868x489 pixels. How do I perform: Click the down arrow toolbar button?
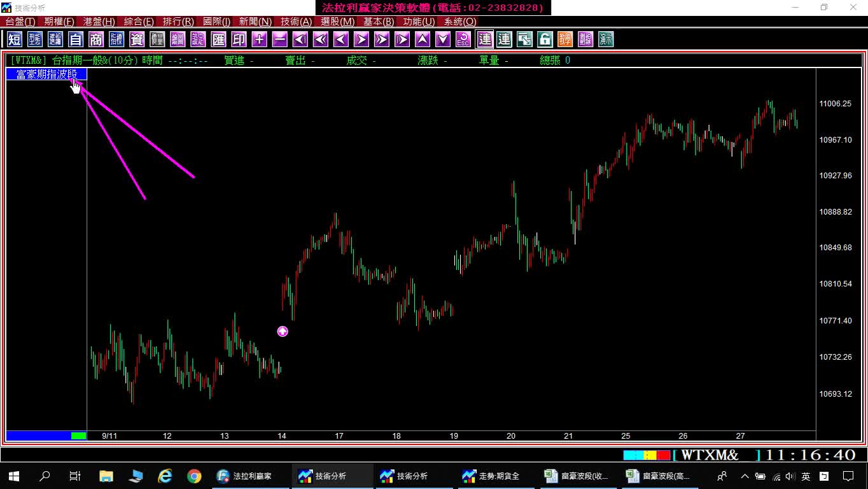pos(443,39)
